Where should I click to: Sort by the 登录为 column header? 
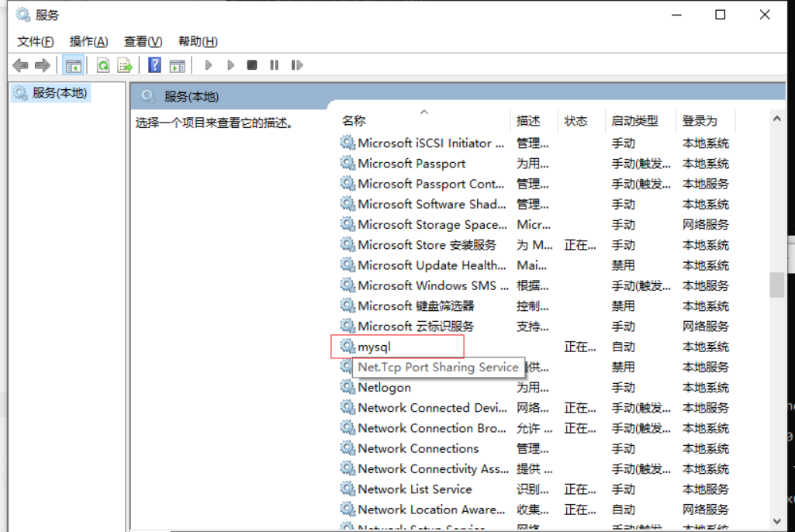pyautogui.click(x=700, y=121)
